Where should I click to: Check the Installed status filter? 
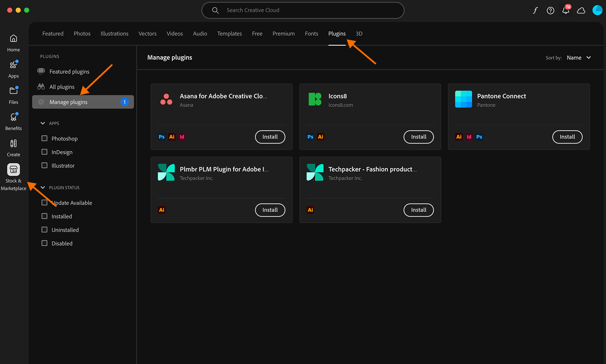pyautogui.click(x=44, y=216)
